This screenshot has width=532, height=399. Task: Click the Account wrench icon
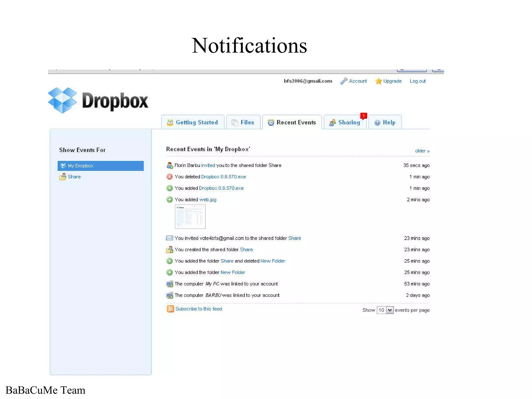[344, 81]
